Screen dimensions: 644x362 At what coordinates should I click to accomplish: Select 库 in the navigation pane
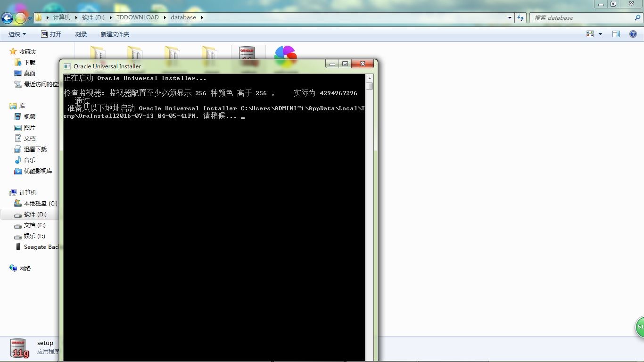22,106
